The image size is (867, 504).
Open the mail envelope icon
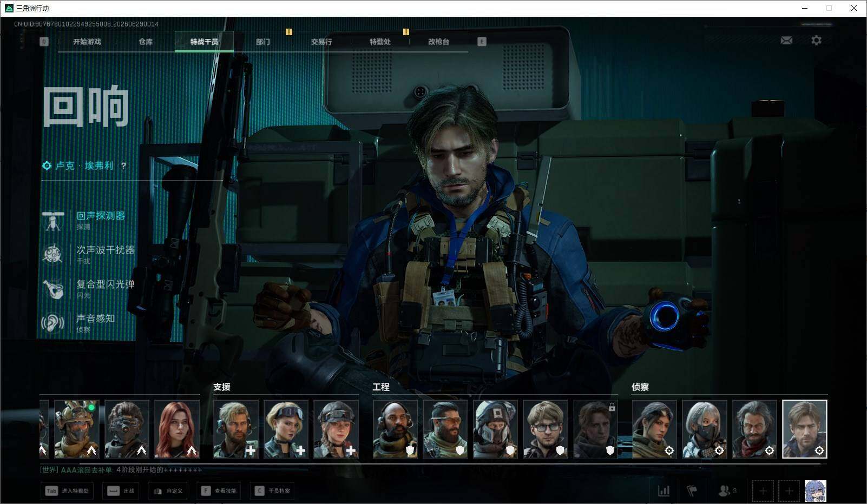coord(786,40)
